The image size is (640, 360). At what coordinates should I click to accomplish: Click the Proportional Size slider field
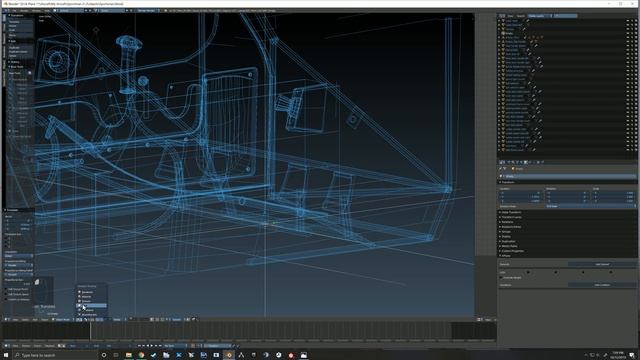pos(18,284)
